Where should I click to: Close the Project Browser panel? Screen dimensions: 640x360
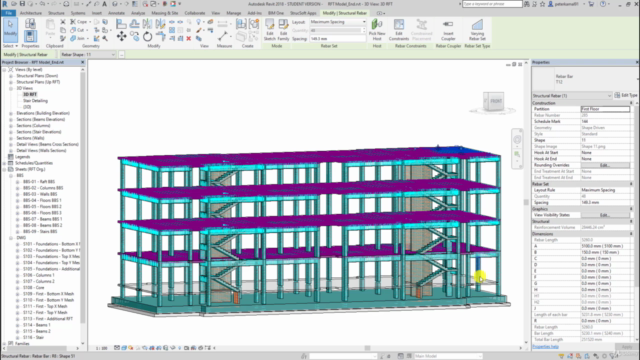(82, 62)
